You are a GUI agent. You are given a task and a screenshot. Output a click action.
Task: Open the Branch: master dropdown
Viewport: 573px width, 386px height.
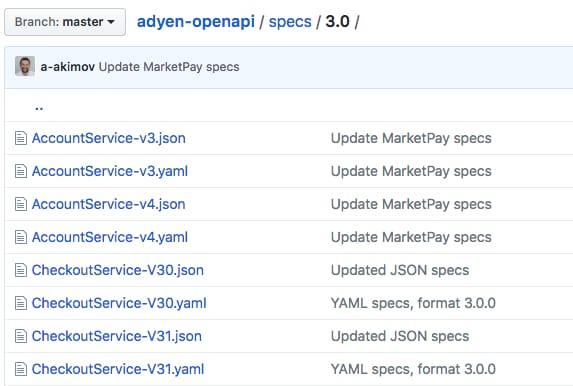[65, 22]
